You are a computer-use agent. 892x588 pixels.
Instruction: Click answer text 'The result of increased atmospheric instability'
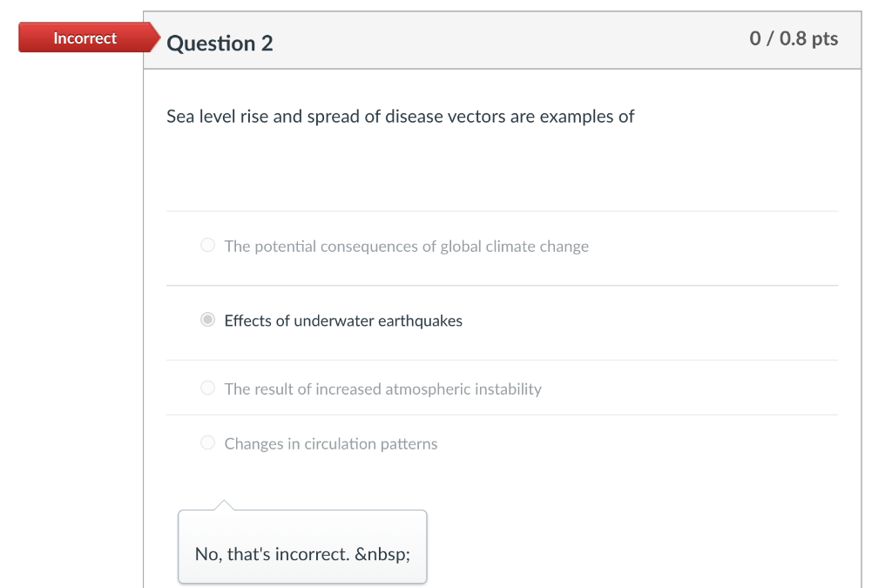tap(382, 389)
